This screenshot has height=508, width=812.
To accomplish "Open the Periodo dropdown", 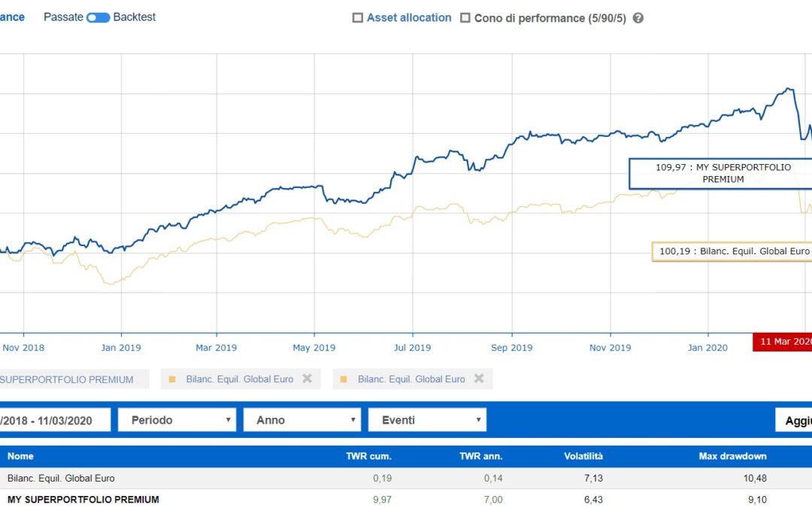I will point(177,419).
